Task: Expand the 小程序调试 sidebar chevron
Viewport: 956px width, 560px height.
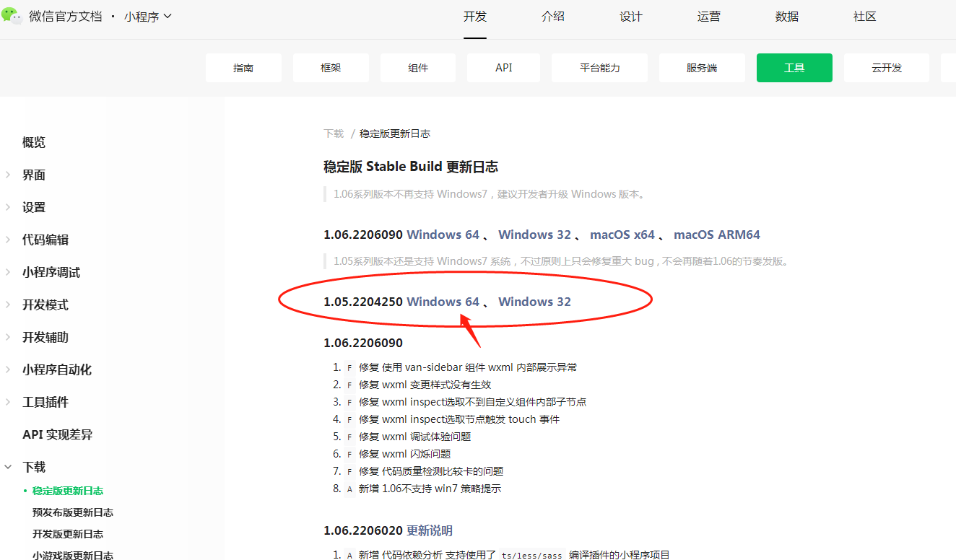Action: pyautogui.click(x=8, y=272)
